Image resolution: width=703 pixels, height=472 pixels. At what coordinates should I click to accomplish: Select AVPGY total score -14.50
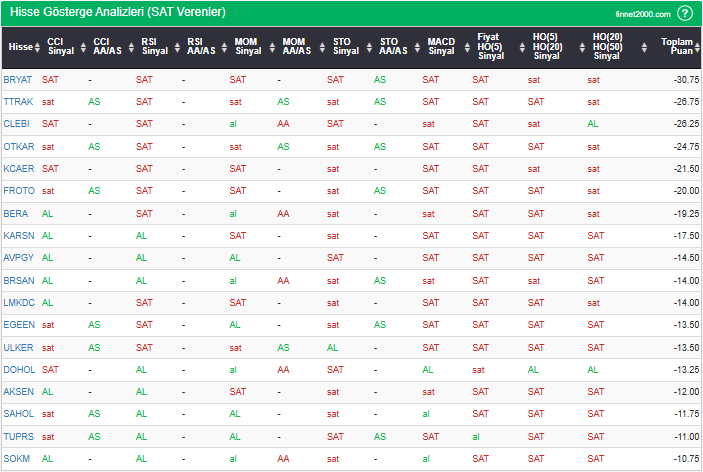pyautogui.click(x=686, y=257)
